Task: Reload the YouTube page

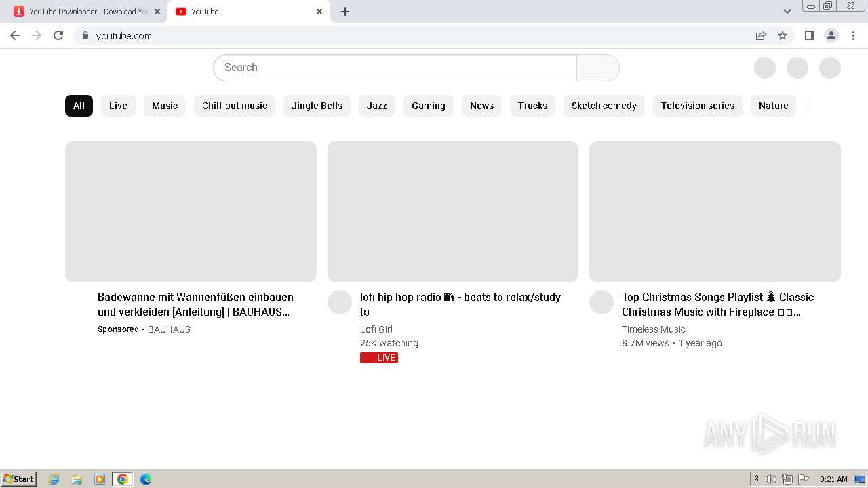Action: pos(58,35)
